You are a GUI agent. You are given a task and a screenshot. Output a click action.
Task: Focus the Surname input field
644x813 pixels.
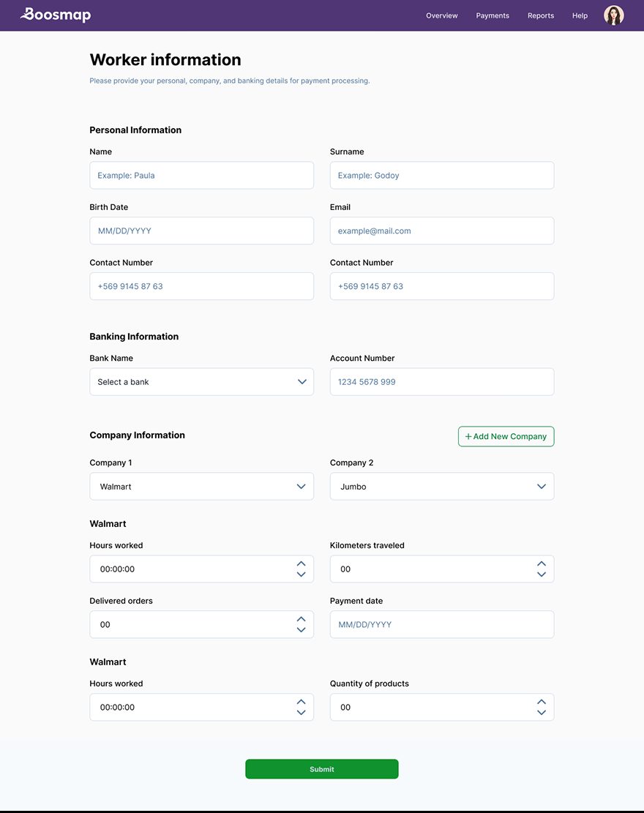[x=442, y=175]
